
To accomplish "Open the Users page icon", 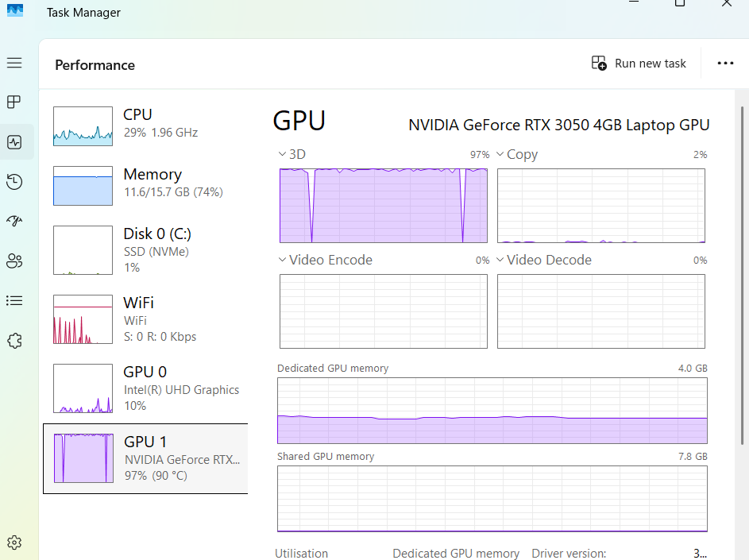I will [14, 261].
